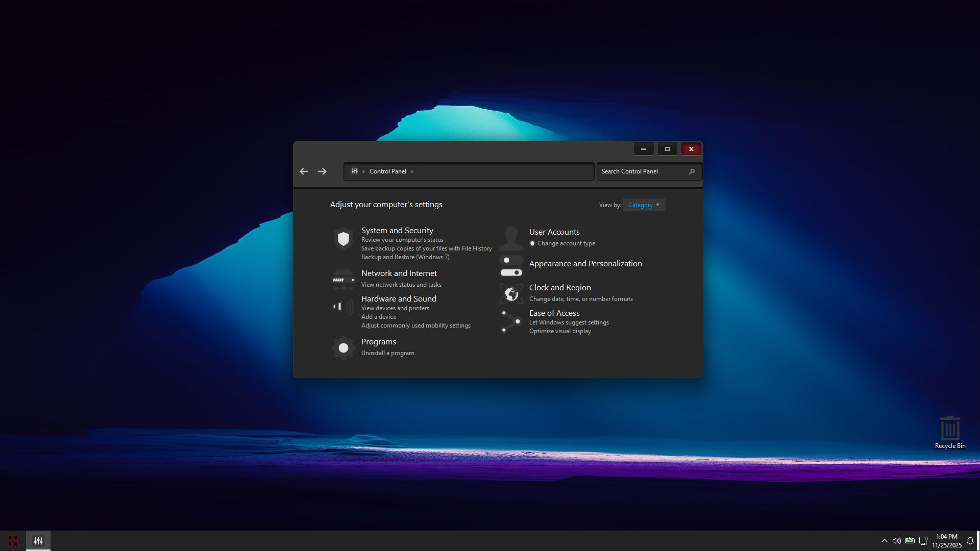Click the Appearance and Personalization toggle icon
Image resolution: width=980 pixels, height=551 pixels.
coord(511,266)
